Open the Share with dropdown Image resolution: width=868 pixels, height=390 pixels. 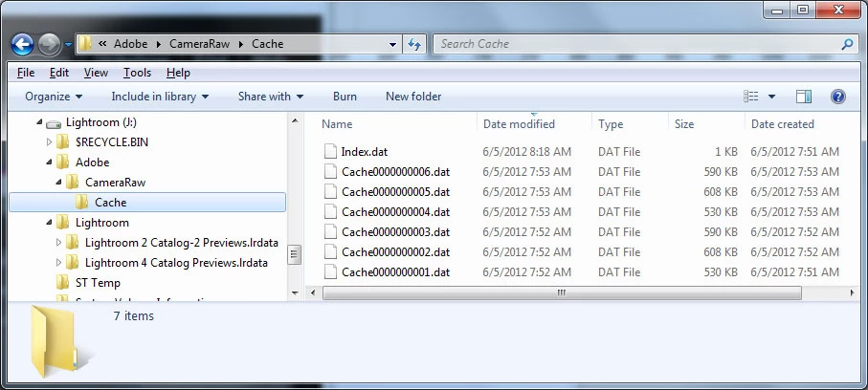pos(271,97)
